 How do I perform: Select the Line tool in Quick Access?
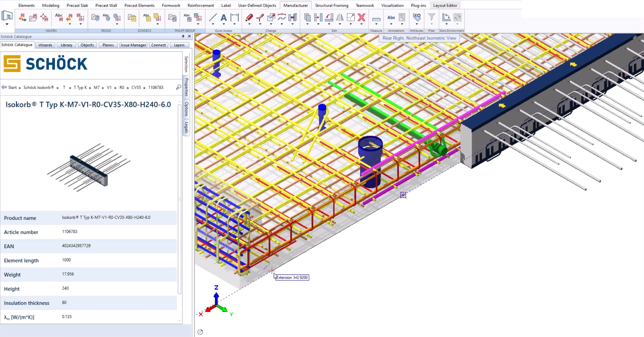(213, 17)
